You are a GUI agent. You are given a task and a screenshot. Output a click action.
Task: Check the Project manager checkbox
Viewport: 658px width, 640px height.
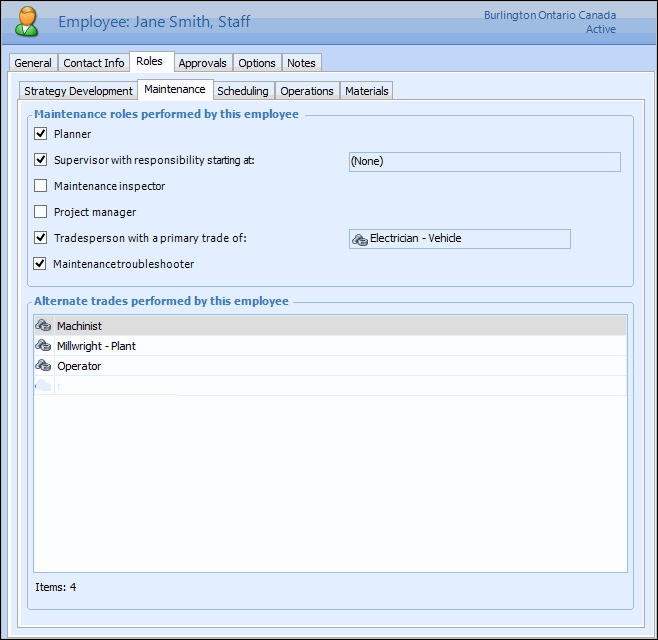point(40,212)
